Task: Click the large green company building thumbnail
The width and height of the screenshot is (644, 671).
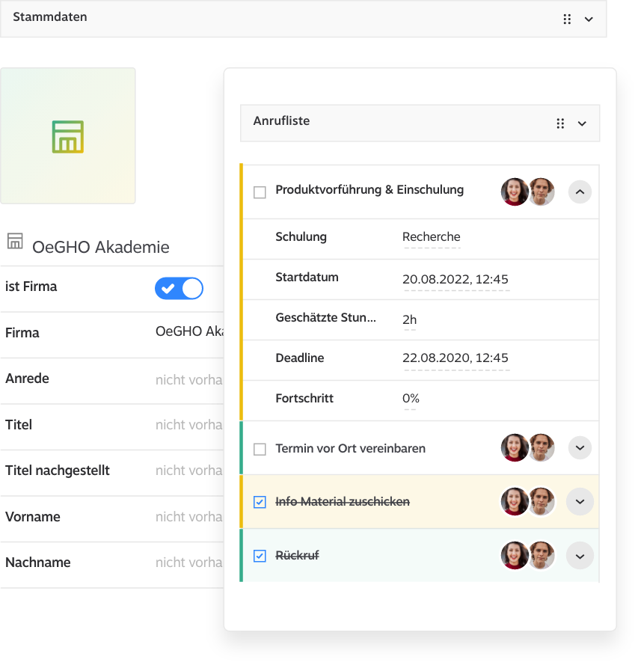Action: 67,135
